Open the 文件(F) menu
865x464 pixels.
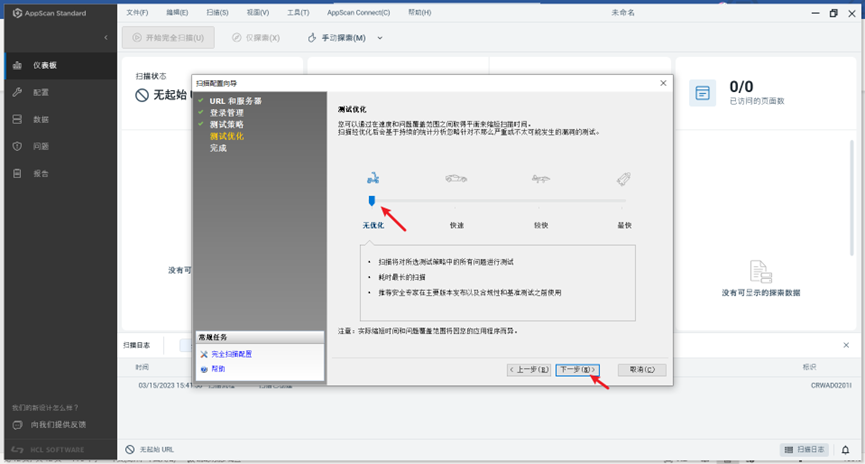(137, 12)
